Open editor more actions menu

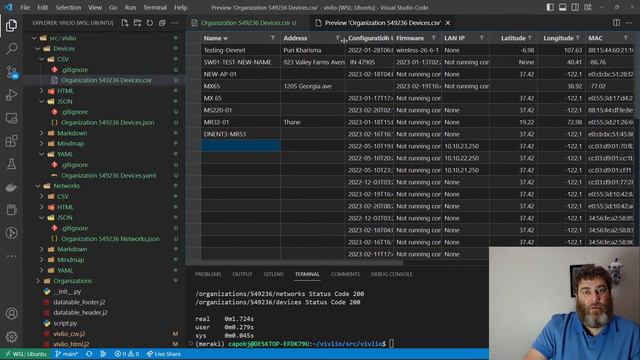point(629,23)
